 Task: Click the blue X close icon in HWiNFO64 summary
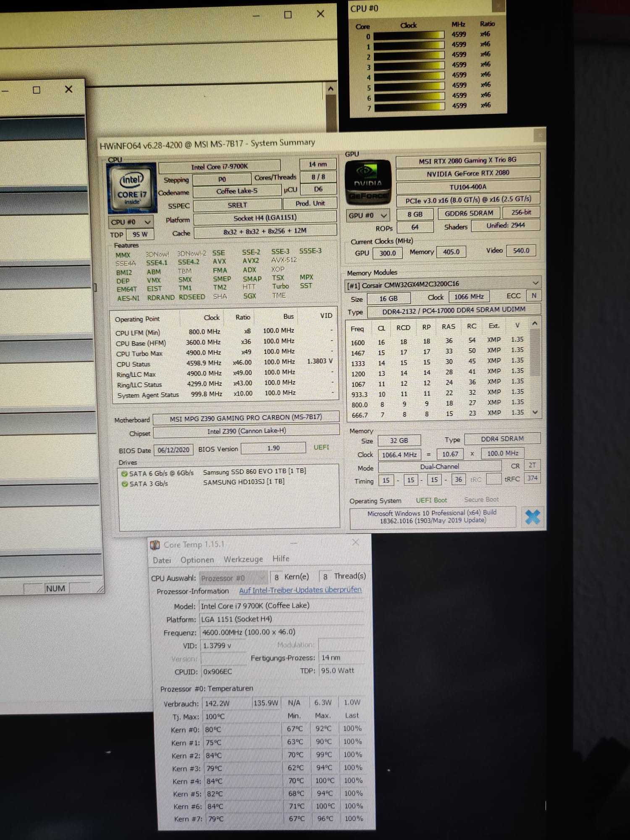pos(533,517)
